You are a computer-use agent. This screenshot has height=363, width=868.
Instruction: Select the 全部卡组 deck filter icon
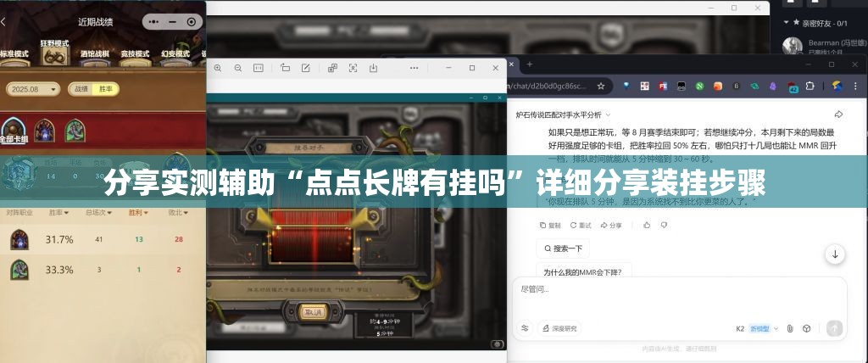pyautogui.click(x=14, y=131)
